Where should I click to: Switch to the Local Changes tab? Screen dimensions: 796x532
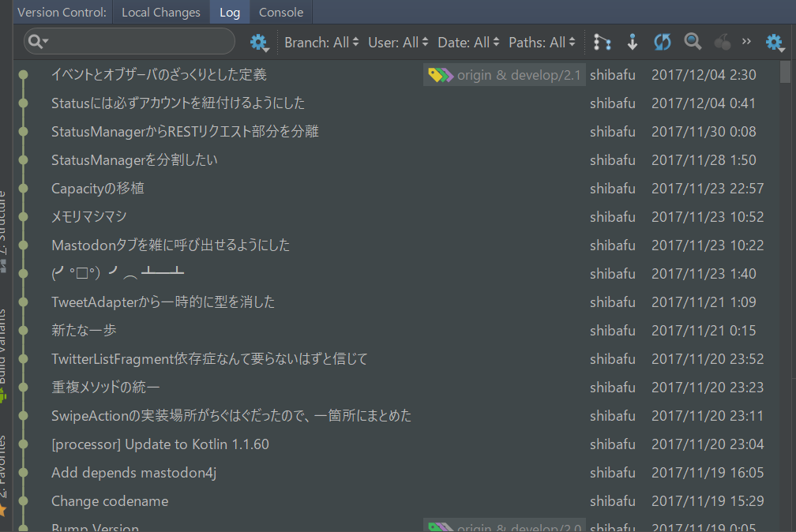coord(161,12)
